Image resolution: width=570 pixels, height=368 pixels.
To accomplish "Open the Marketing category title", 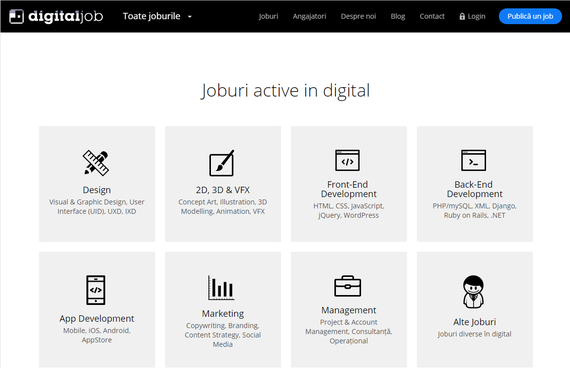I will (223, 313).
